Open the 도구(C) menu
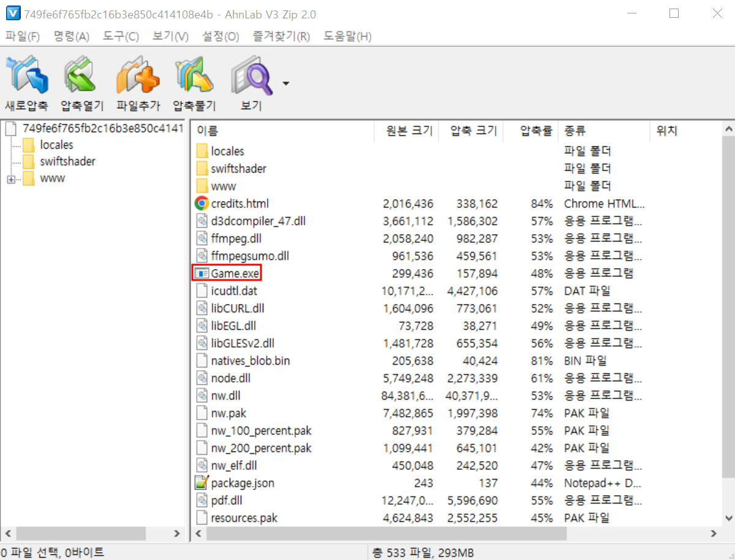This screenshot has width=735, height=560. click(x=120, y=36)
